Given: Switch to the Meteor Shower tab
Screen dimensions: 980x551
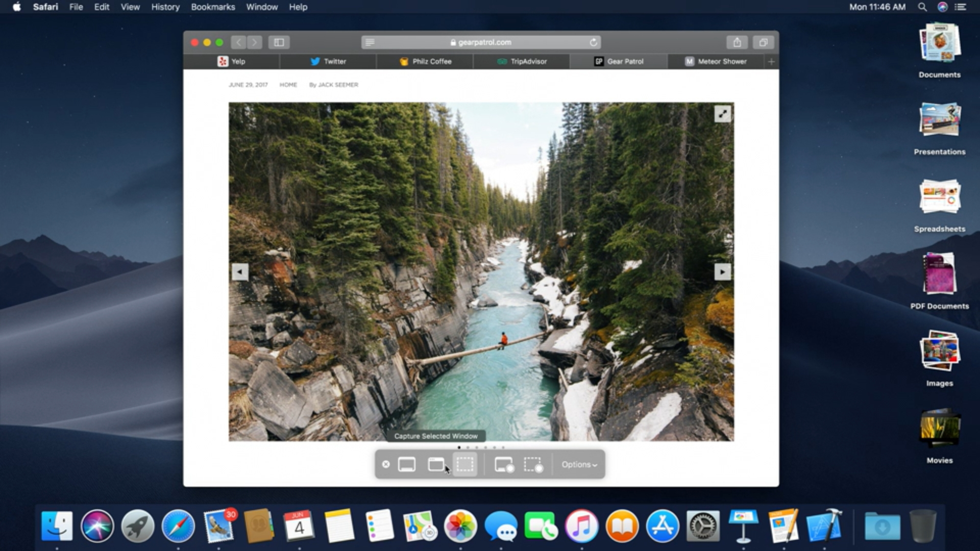Looking at the screenshot, I should point(716,61).
